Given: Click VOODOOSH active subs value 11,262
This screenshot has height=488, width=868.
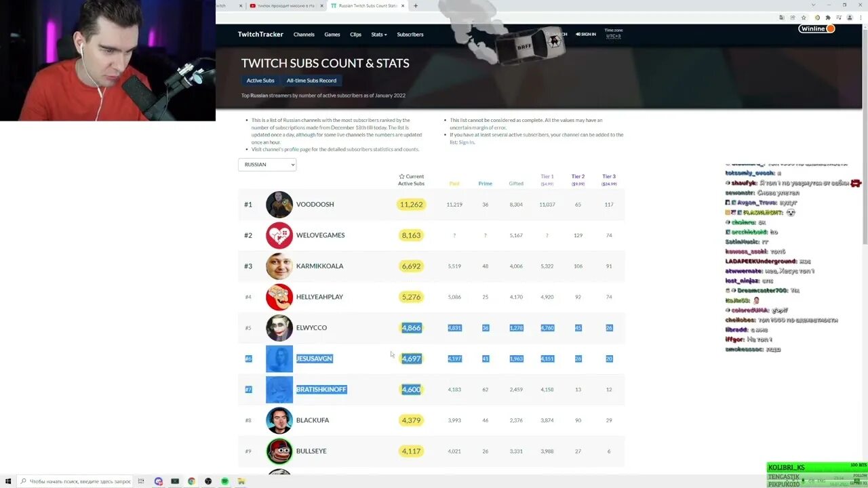Looking at the screenshot, I should [x=411, y=205].
